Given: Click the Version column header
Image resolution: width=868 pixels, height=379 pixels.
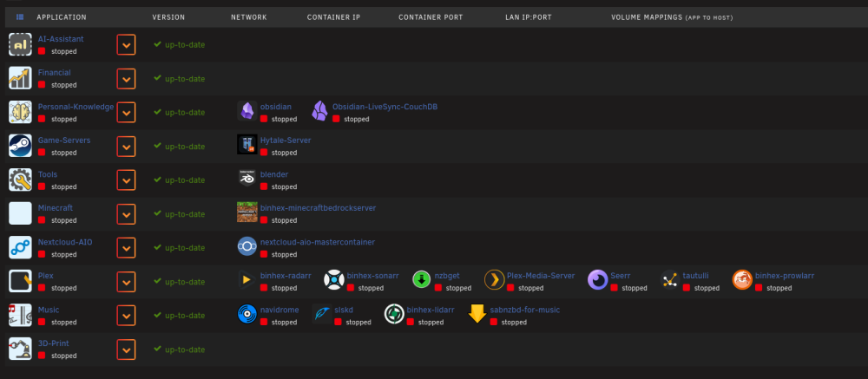Looking at the screenshot, I should (x=169, y=17).
